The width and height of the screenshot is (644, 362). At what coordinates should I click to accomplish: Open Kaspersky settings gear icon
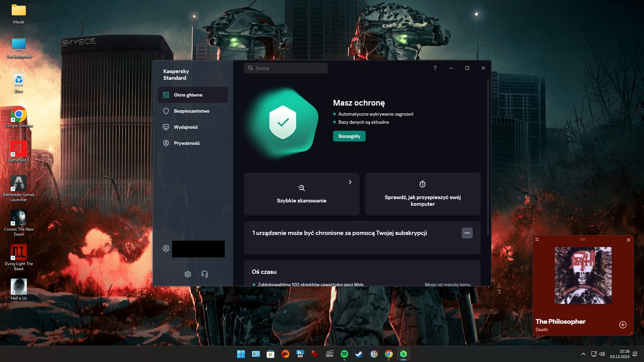click(187, 274)
